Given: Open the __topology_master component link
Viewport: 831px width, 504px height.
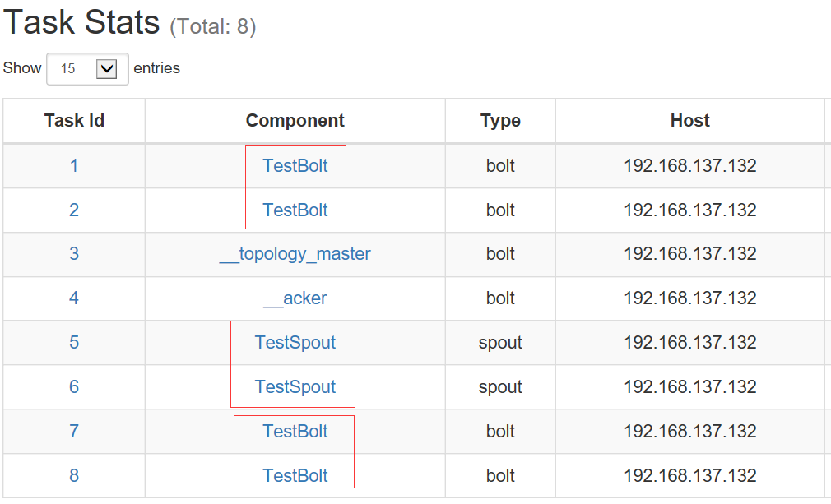Looking at the screenshot, I should point(295,254).
